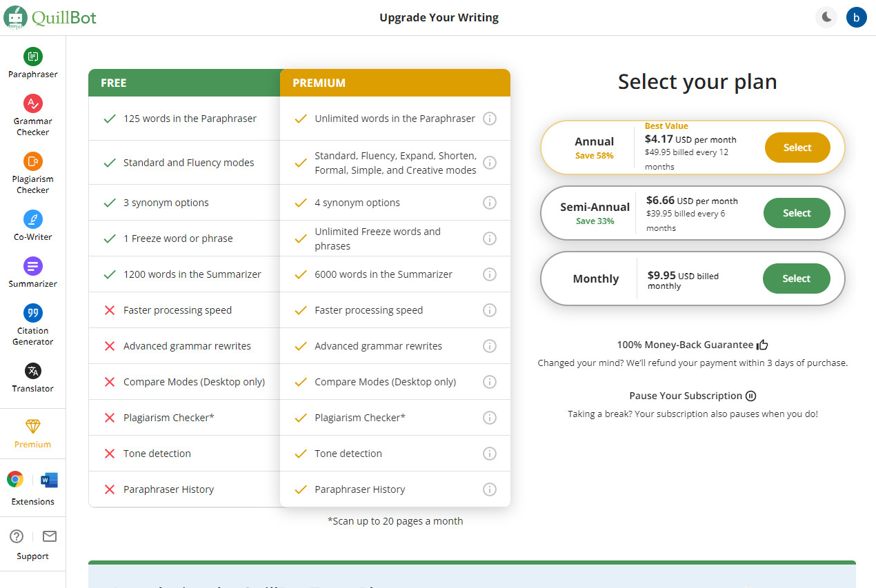This screenshot has width=876, height=588.
Task: Click the Pause Your Subscription heading
Action: 693,396
